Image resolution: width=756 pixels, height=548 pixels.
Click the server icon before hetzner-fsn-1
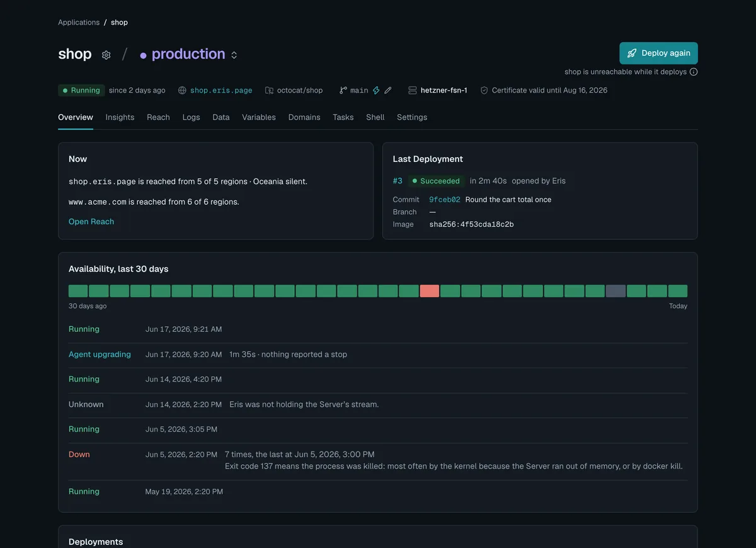[x=413, y=91]
